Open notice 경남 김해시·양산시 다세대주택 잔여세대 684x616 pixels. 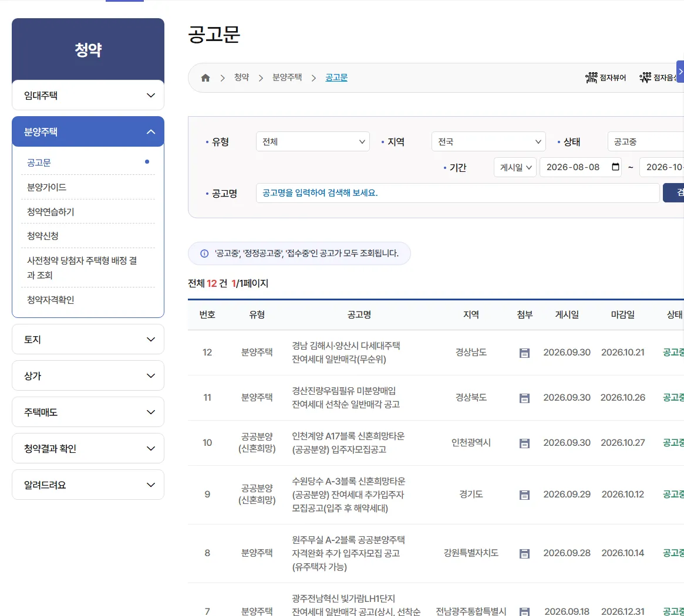click(346, 352)
